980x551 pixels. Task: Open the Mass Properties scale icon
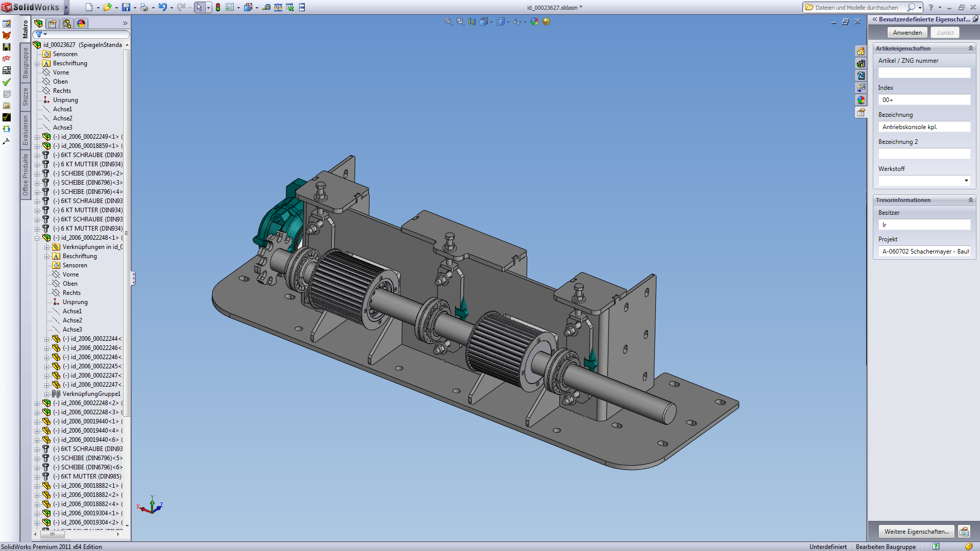pos(278,7)
